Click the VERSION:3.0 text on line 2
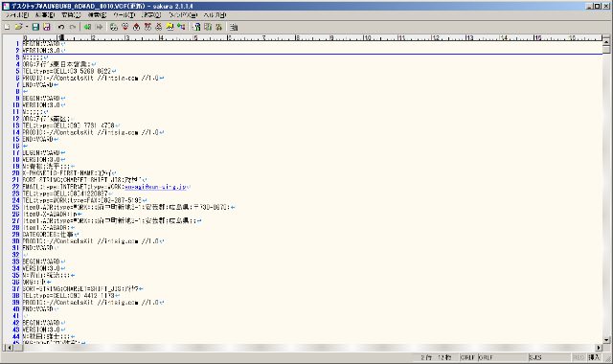The width and height of the screenshot is (613, 364). [x=41, y=51]
